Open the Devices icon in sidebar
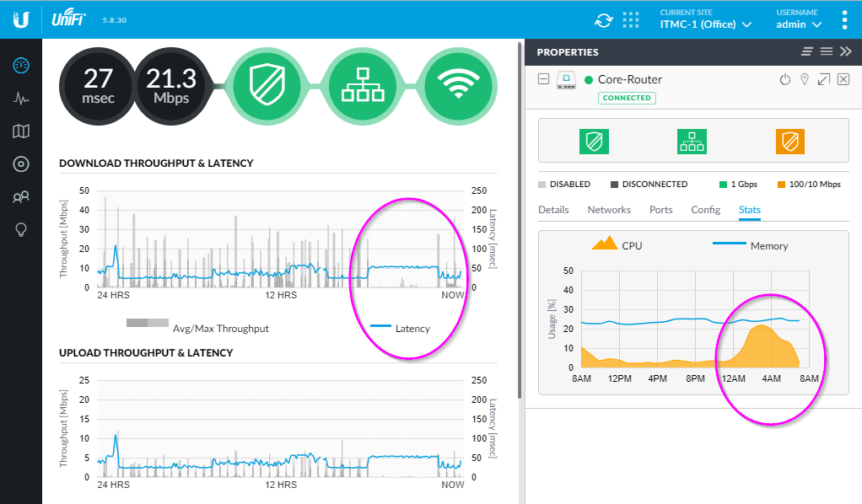Viewport: 862px width, 504px height. [21, 164]
